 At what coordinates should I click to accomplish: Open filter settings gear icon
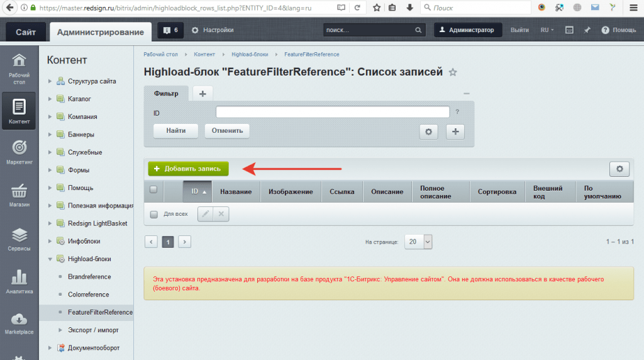(x=428, y=132)
